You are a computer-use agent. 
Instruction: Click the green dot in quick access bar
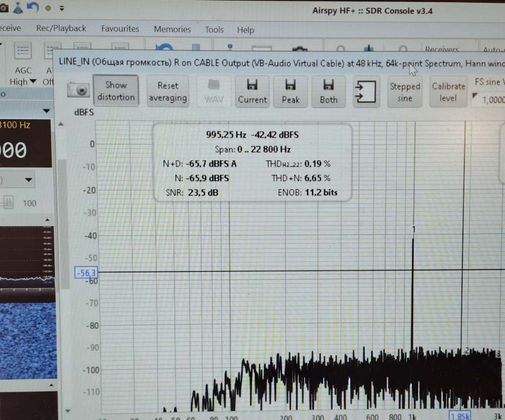click(48, 9)
